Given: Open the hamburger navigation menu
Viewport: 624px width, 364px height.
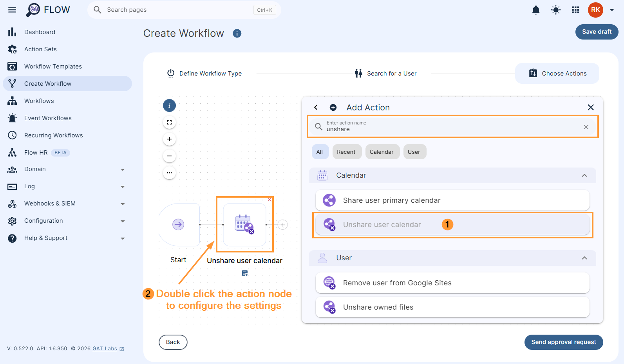Looking at the screenshot, I should [12, 10].
